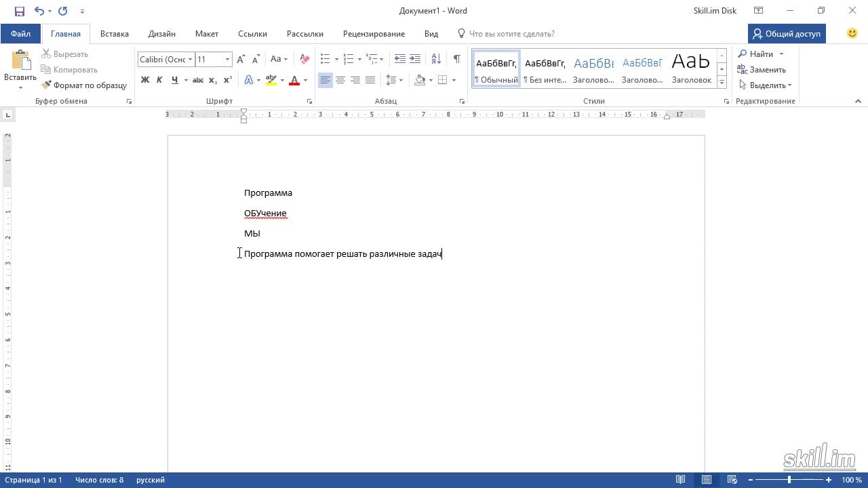Switch to the Дизайн tab

(x=162, y=34)
